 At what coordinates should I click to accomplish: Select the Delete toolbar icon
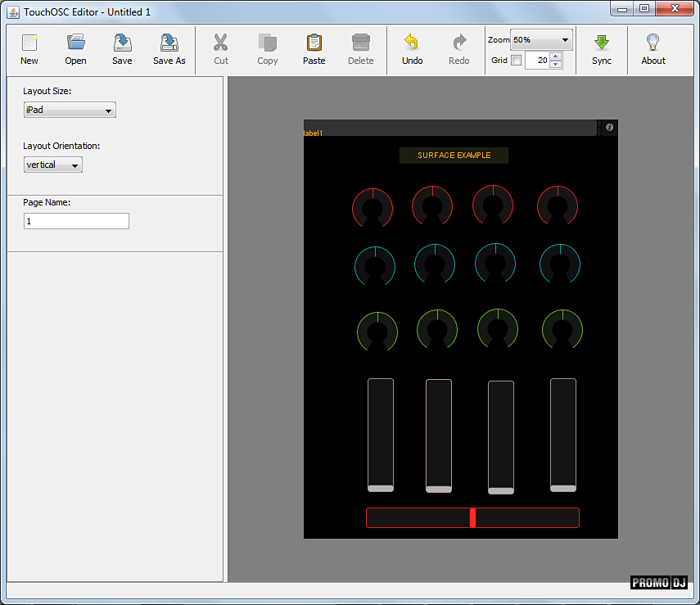click(x=361, y=43)
